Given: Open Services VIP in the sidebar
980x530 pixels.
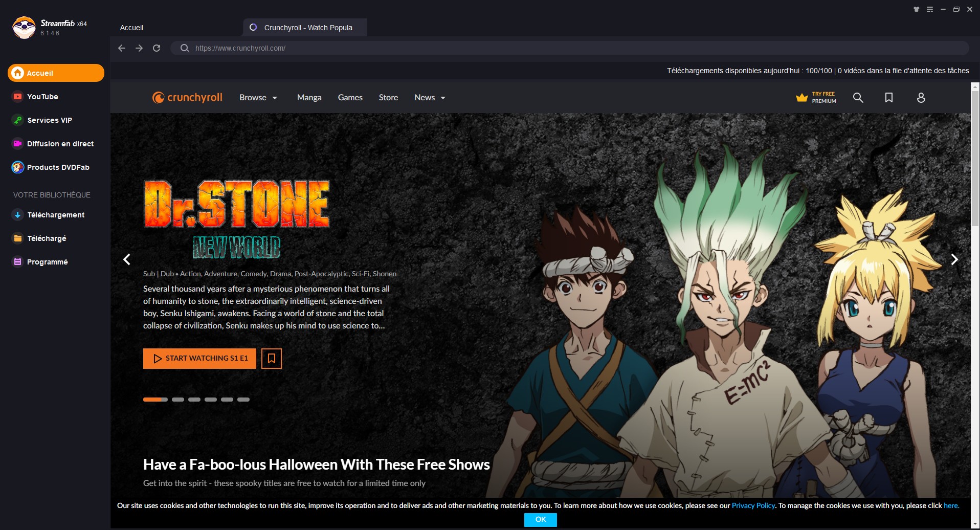Looking at the screenshot, I should tap(56, 120).
